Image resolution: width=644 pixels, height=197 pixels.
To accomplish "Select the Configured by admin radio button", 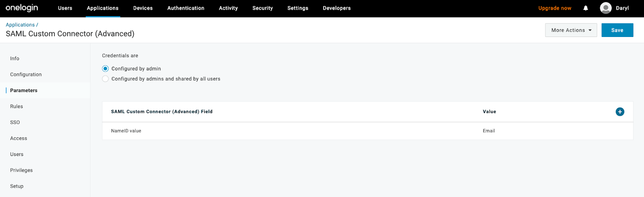I will (x=105, y=69).
